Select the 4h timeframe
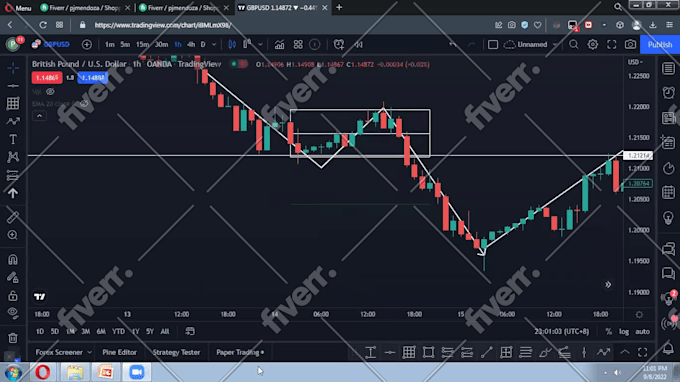 click(x=191, y=44)
